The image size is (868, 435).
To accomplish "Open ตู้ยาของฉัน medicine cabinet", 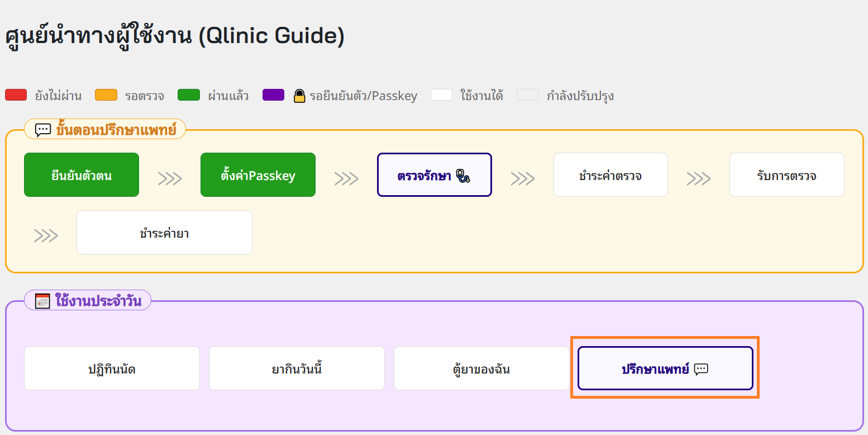I will (x=481, y=368).
